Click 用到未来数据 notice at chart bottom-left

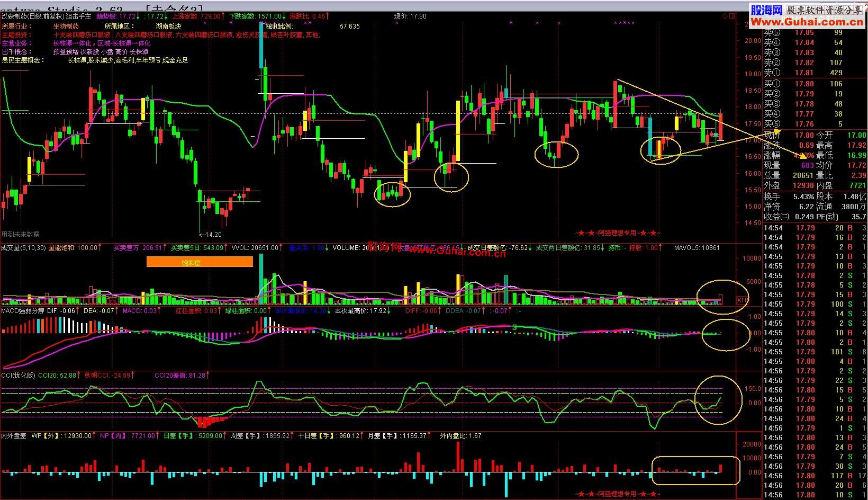coord(20,234)
